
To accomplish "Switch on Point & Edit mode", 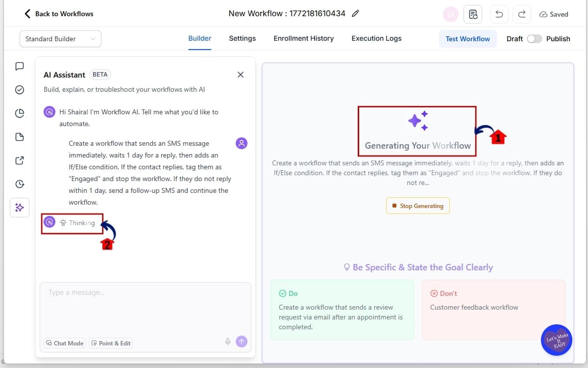I will click(x=111, y=343).
